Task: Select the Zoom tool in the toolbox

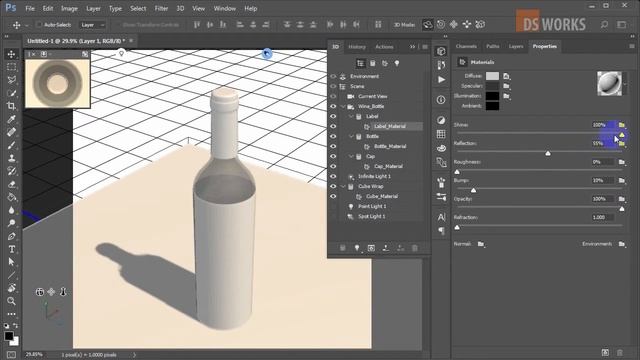Action: (11, 301)
